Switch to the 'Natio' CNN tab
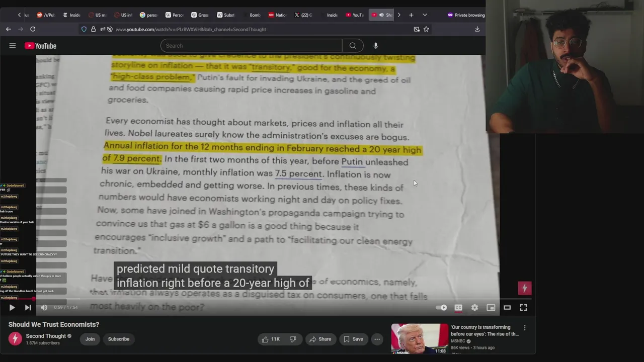This screenshot has height=362, width=644. pos(277,15)
